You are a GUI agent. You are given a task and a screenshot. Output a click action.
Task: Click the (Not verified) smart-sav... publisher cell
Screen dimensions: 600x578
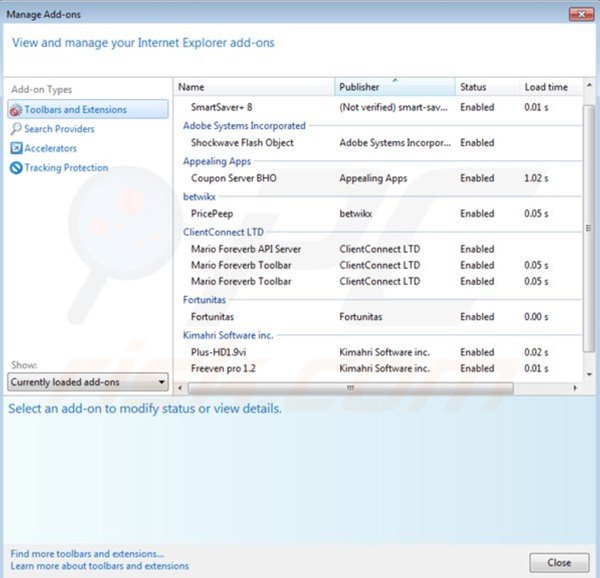[x=393, y=107]
